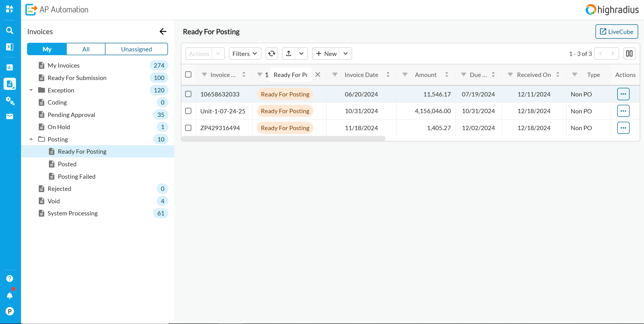
Task: Open row actions menu for Unit-1-07-24-25
Action: tap(623, 111)
